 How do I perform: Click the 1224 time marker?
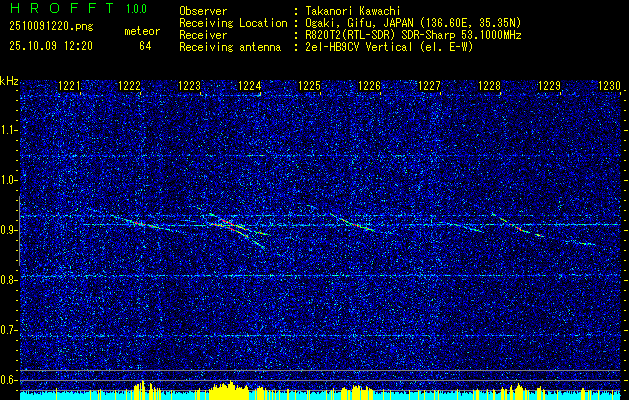tap(250, 86)
